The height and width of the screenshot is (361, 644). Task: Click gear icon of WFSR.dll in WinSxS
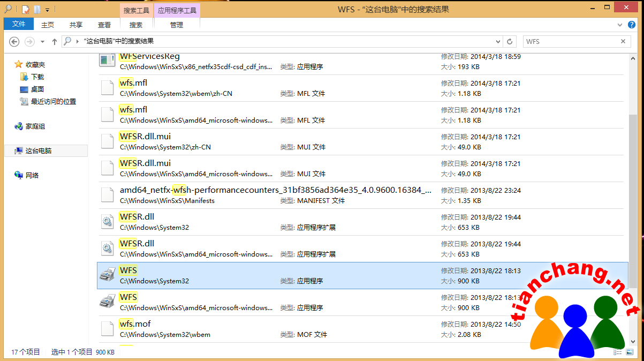pos(108,249)
